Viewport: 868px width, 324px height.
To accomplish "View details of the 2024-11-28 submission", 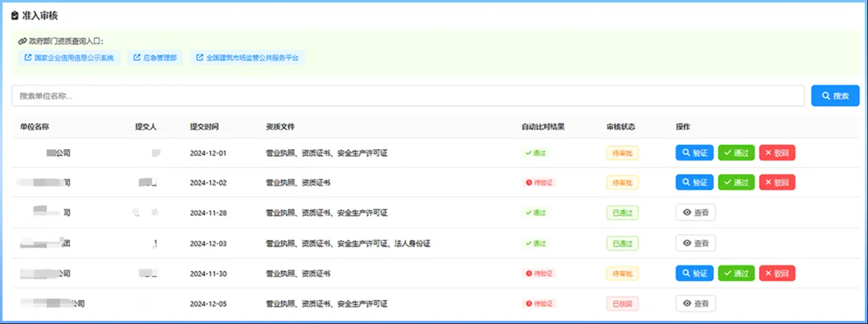I will 695,213.
